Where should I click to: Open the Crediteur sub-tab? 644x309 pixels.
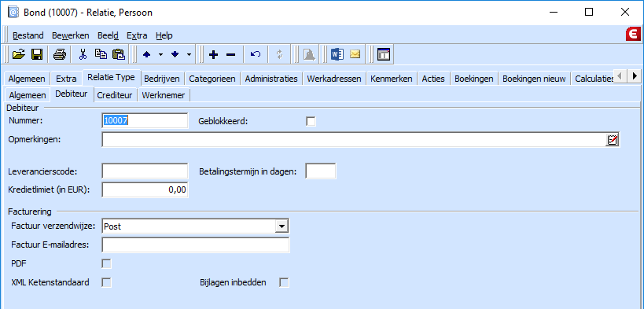115,95
